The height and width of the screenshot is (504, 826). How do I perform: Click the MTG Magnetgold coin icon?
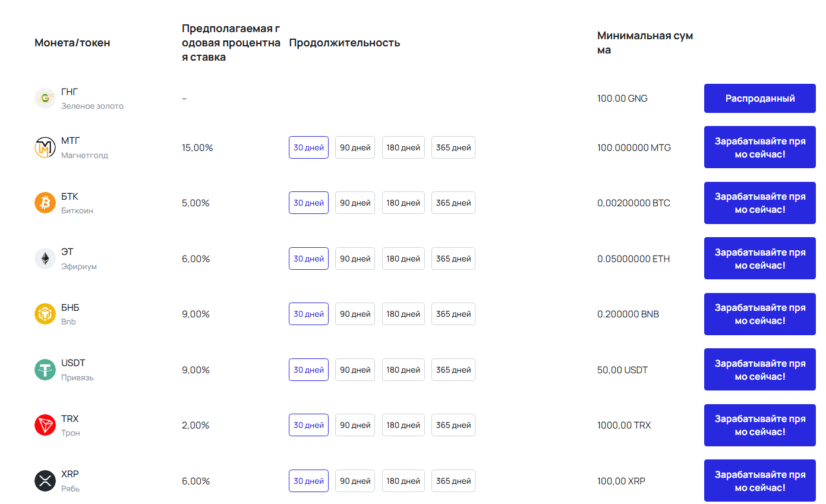point(45,147)
